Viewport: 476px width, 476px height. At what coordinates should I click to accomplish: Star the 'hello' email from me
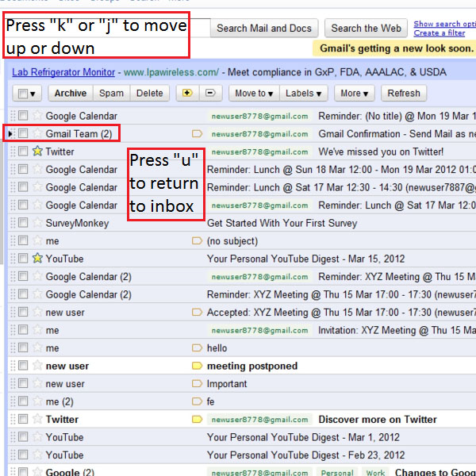37,347
